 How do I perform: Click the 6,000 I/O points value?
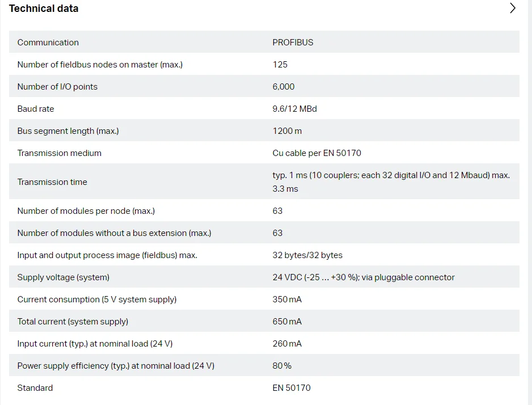coord(284,87)
